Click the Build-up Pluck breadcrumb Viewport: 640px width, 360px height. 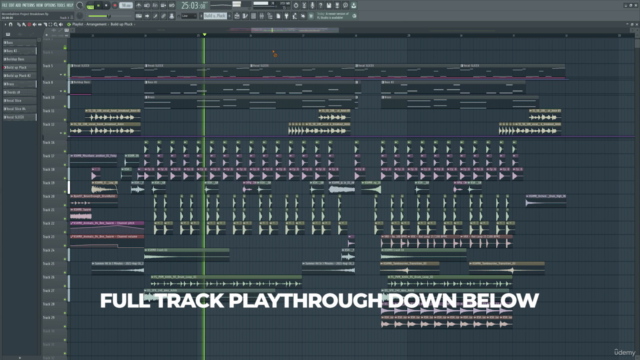pyautogui.click(x=122, y=24)
